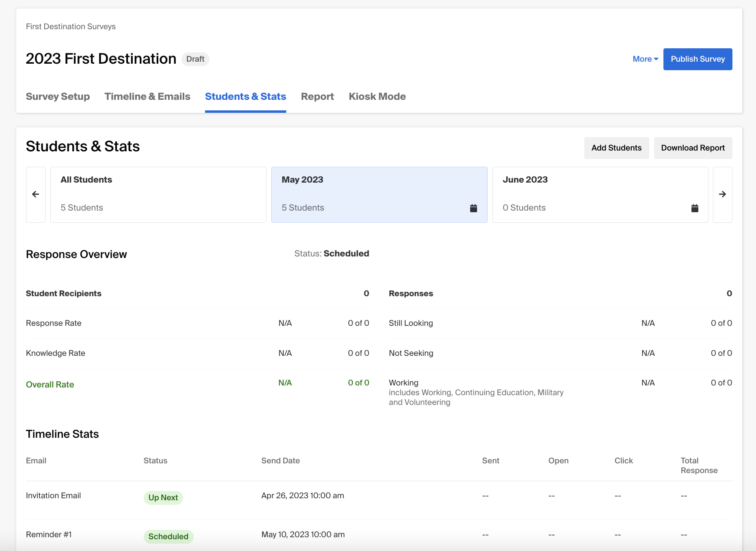This screenshot has height=551, width=756.
Task: Click the Invitation Email row label
Action: [x=53, y=496]
